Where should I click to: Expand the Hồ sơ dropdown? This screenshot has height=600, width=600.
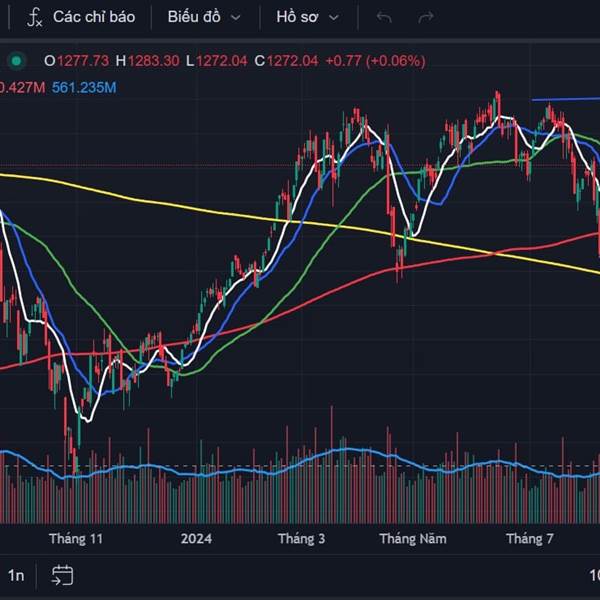coord(307,17)
